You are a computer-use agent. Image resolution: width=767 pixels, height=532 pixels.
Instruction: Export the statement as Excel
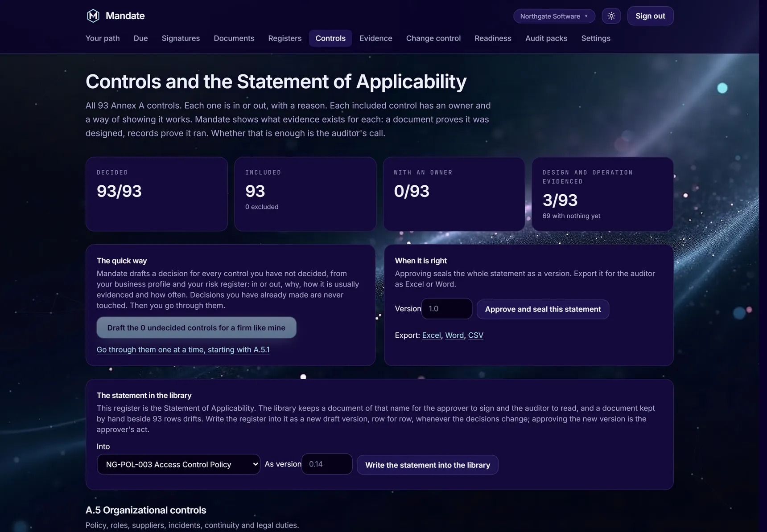click(431, 336)
